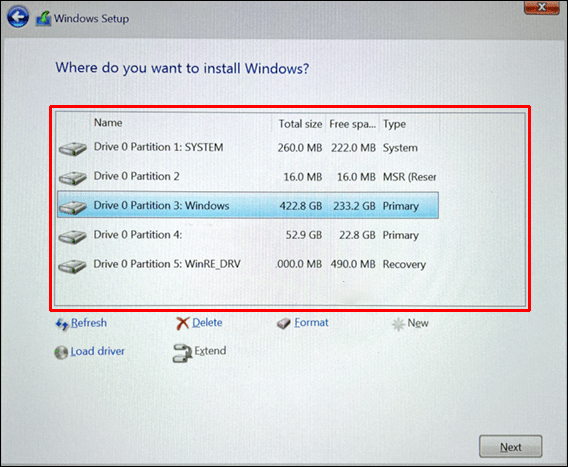The width and height of the screenshot is (568, 467).
Task: Go back using the blue arrow button
Action: pyautogui.click(x=18, y=17)
